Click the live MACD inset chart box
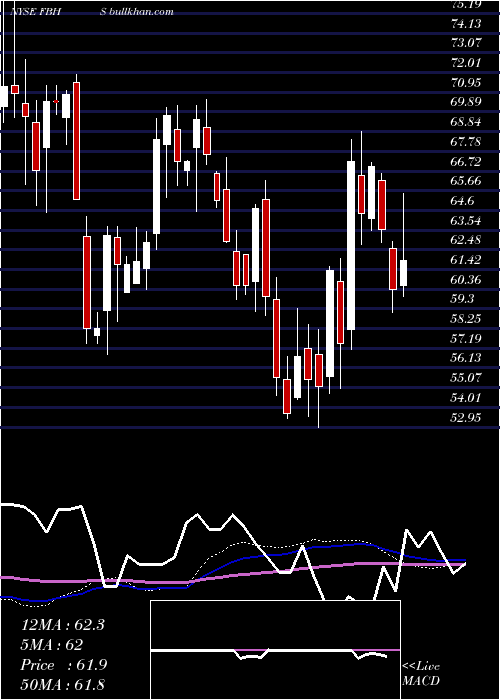500x700 pixels. click(x=275, y=650)
